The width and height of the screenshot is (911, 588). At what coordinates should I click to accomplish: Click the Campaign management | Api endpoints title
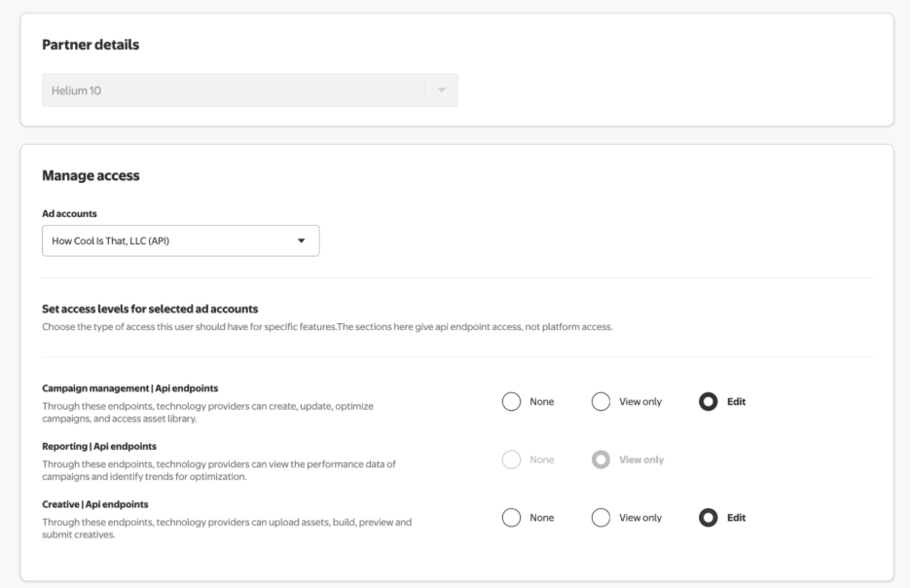[x=130, y=387]
